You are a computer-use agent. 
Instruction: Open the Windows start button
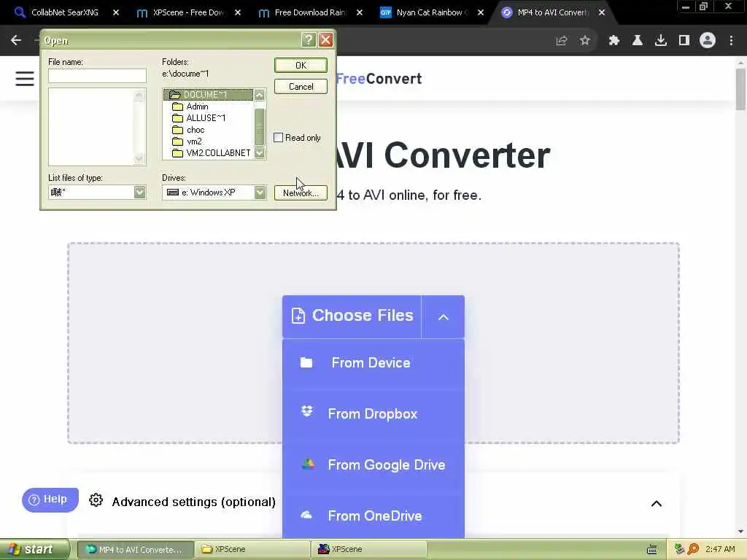(x=34, y=550)
